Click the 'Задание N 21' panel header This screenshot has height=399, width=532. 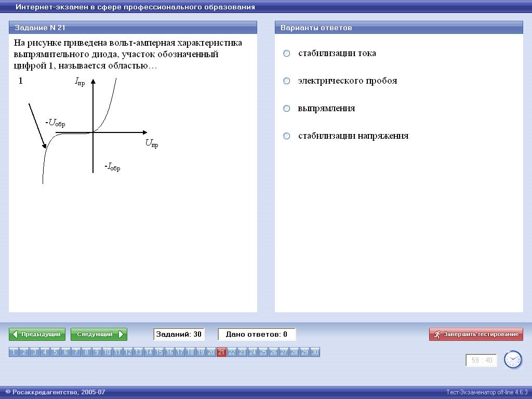coord(132,28)
